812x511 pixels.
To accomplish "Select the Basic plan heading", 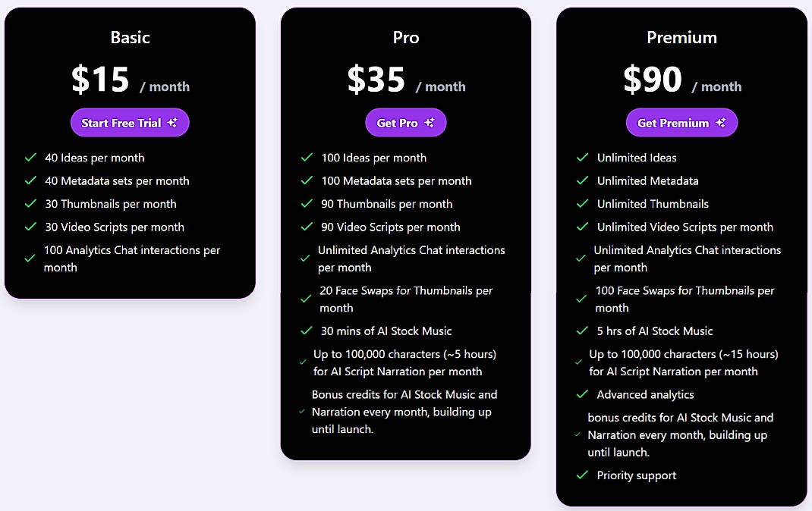I will tap(130, 36).
